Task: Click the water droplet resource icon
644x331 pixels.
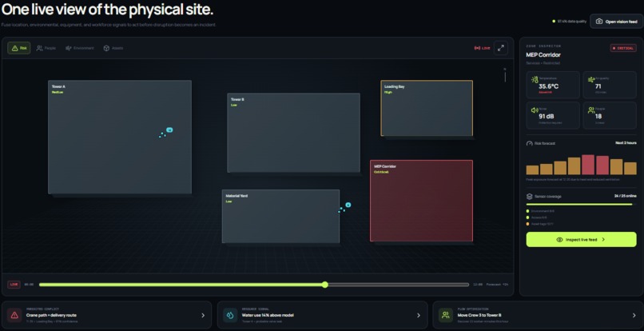Action: point(230,315)
